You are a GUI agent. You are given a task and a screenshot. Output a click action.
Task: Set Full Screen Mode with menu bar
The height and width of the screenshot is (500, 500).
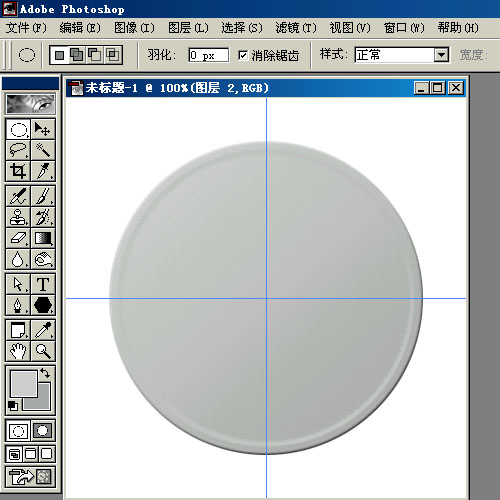click(31, 454)
